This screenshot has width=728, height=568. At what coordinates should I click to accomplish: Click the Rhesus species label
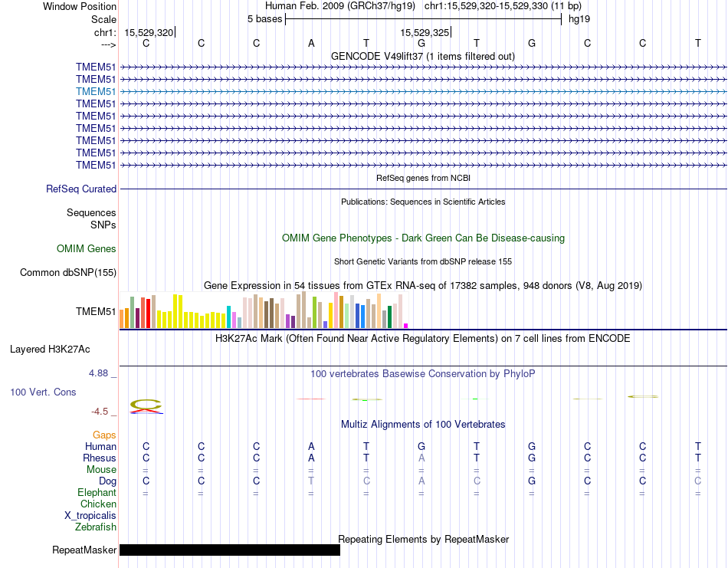[x=100, y=458]
